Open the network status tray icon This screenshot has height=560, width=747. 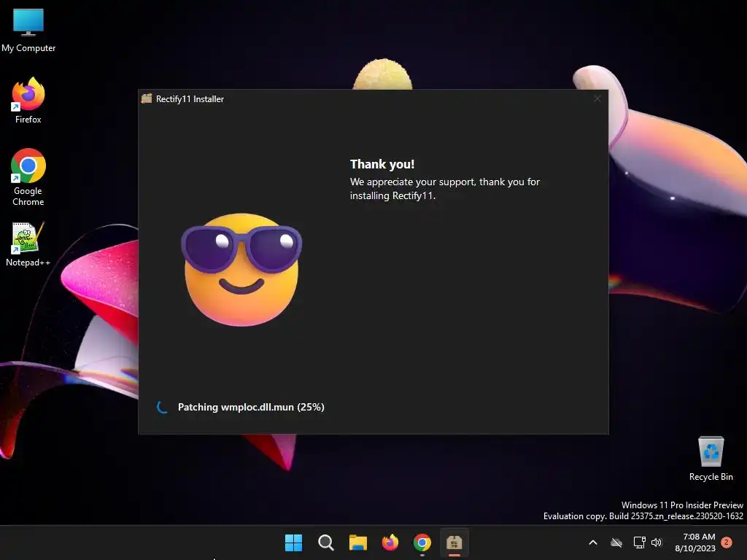639,542
